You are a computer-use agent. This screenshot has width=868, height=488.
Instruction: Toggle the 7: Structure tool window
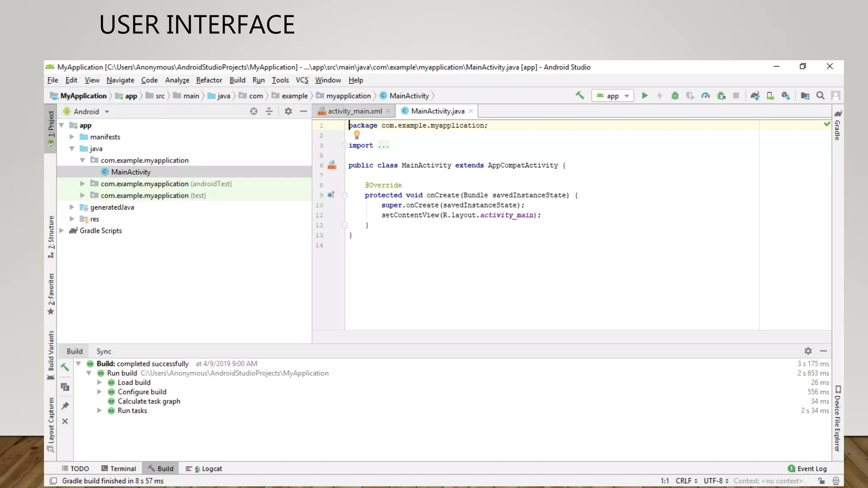[51, 236]
